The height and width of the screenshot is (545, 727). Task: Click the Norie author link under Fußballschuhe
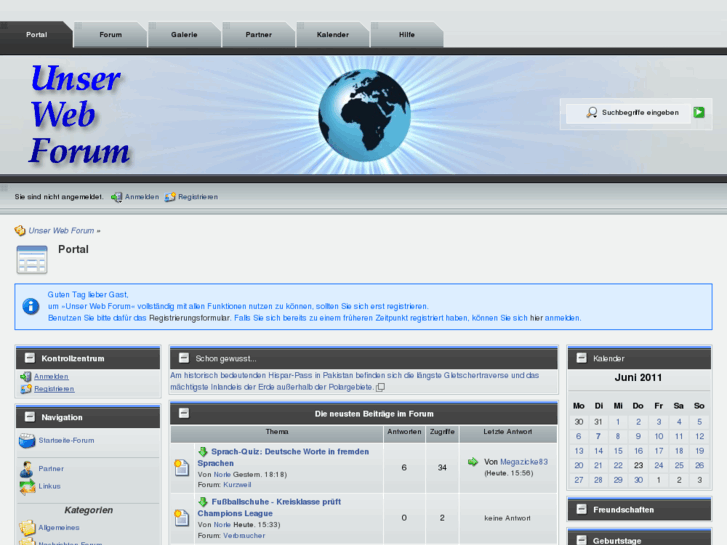point(222,525)
